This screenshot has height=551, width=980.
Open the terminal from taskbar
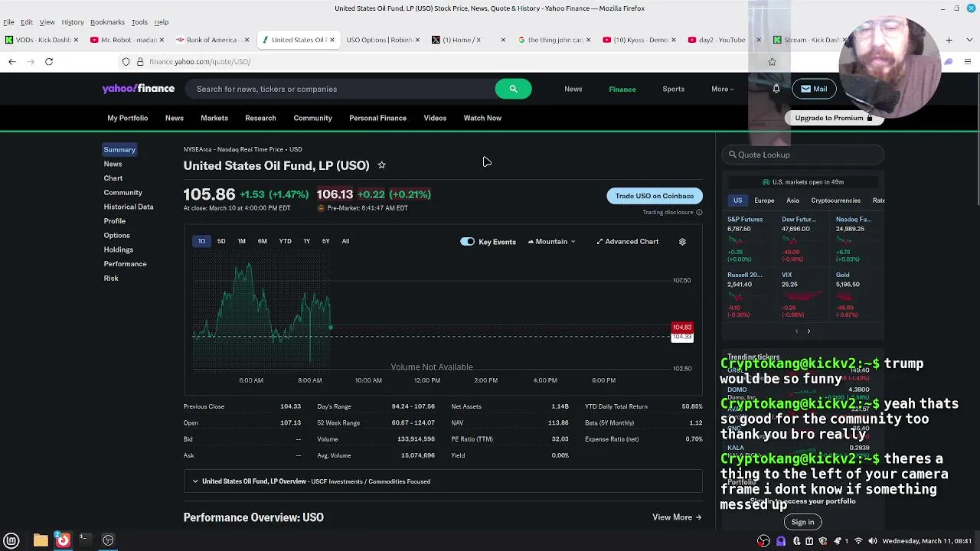tap(85, 540)
